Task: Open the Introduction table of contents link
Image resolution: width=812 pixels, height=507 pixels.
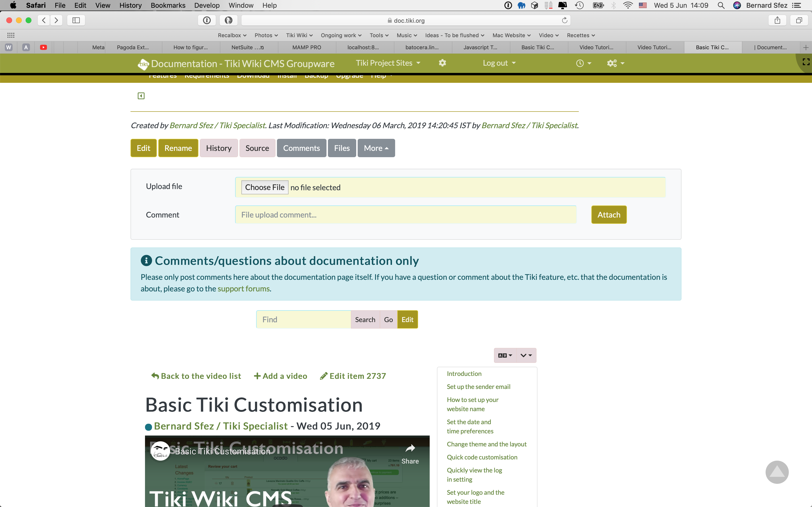Action: pyautogui.click(x=464, y=373)
